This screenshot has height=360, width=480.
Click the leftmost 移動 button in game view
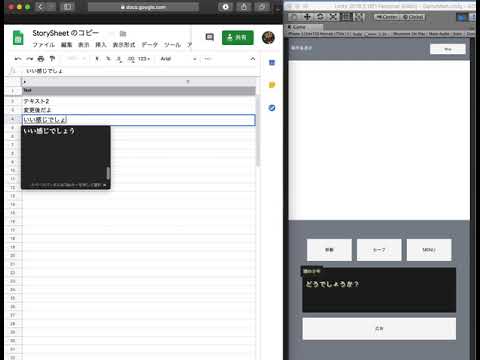click(x=329, y=250)
